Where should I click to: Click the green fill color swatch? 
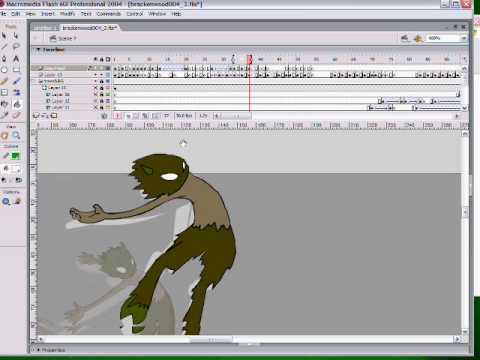click(x=16, y=156)
